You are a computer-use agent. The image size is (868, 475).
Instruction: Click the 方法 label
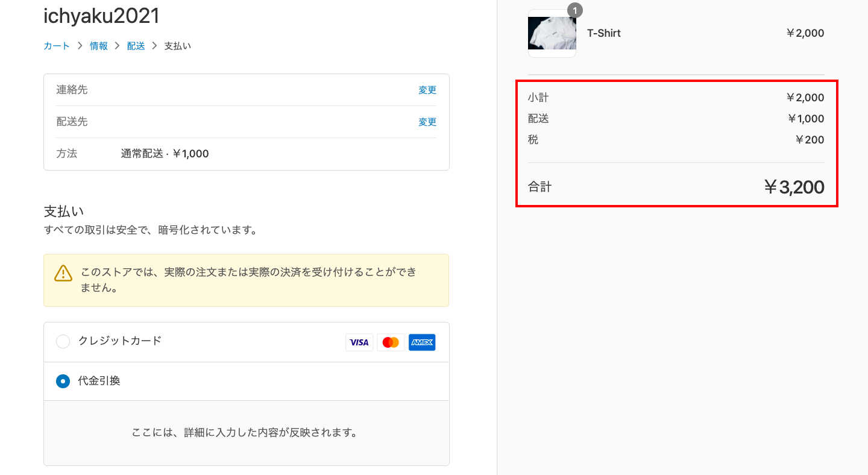(67, 154)
